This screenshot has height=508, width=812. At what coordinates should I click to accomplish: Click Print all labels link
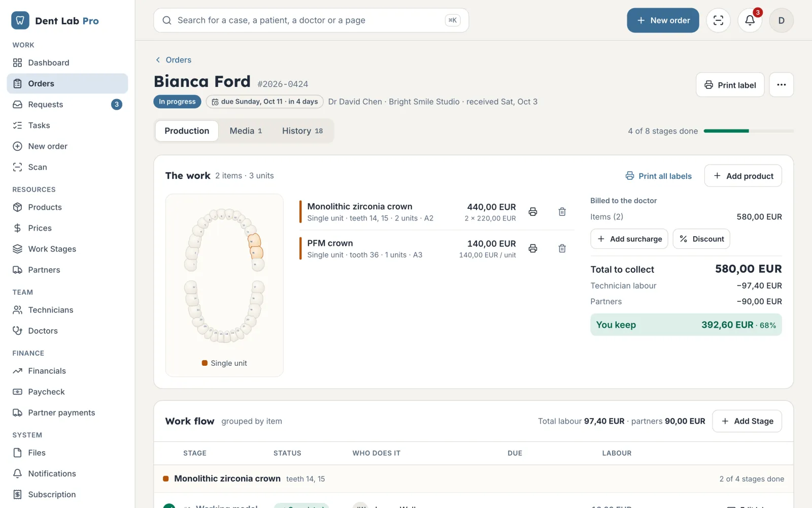click(659, 176)
